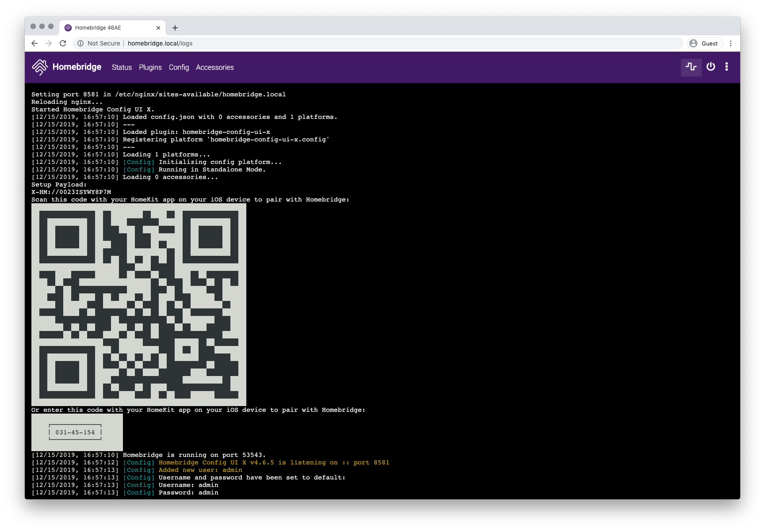This screenshot has width=765, height=532.
Task: Open the Plugins page
Action: click(x=150, y=67)
